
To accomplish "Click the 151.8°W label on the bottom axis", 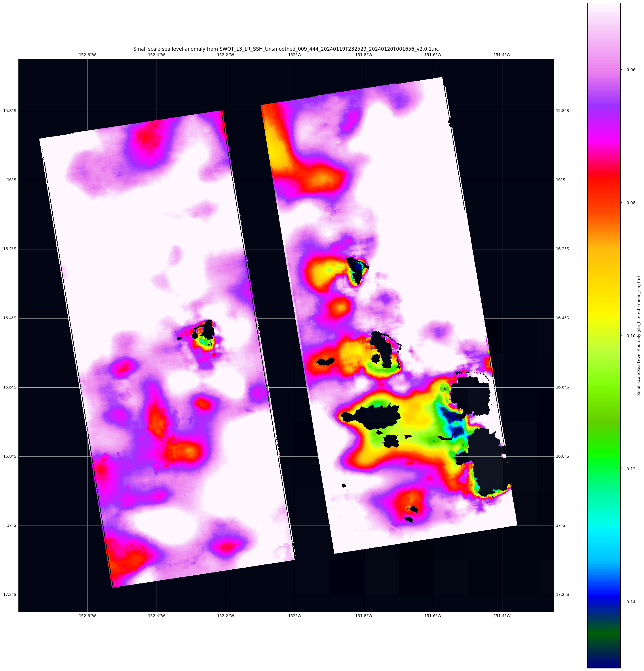I will pyautogui.click(x=364, y=616).
